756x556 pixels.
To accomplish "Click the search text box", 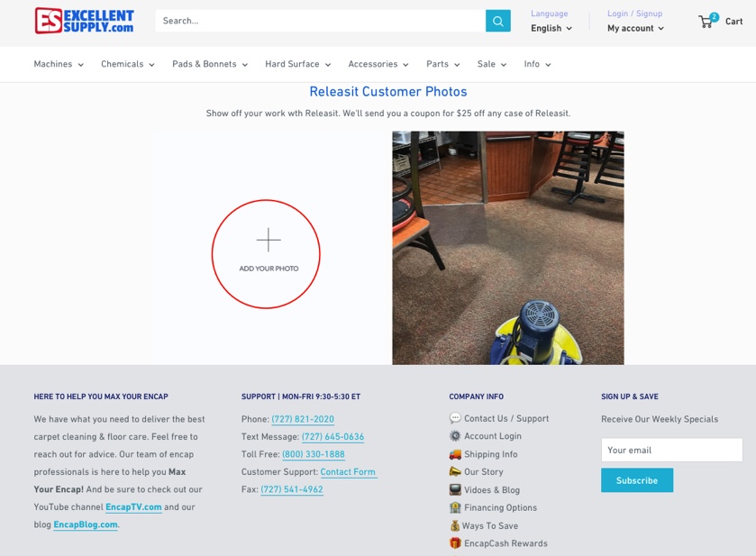I will pyautogui.click(x=320, y=21).
